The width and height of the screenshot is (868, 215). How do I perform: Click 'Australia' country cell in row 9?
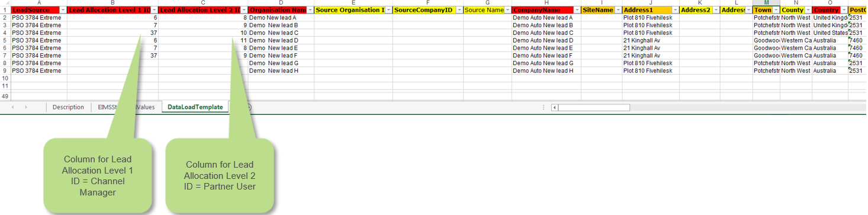[x=830, y=70]
